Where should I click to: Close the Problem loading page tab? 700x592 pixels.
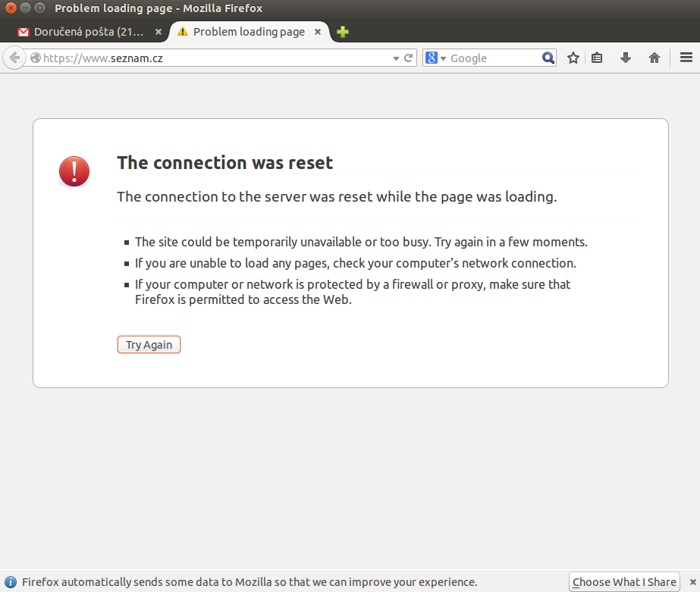coord(318,32)
